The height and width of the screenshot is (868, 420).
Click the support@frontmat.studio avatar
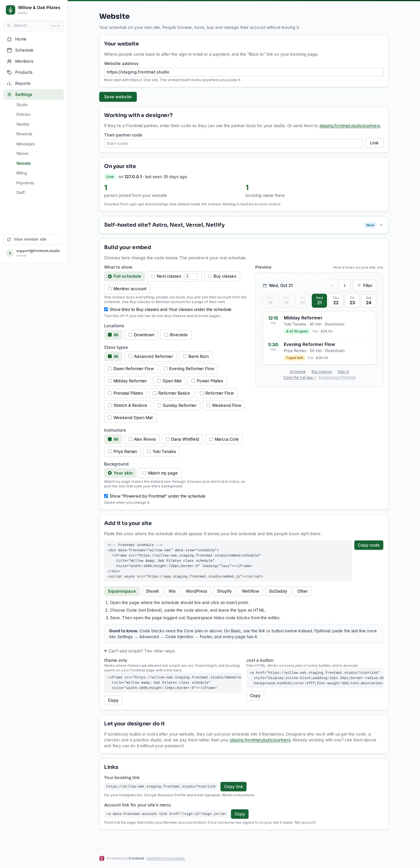click(10, 253)
